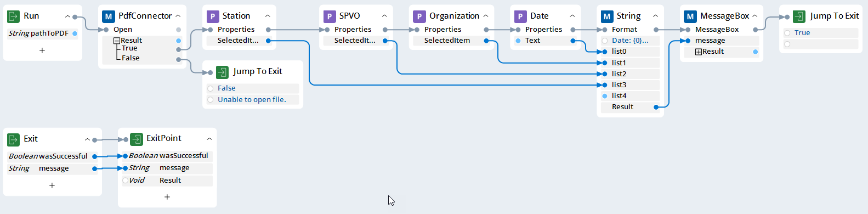The height and width of the screenshot is (214, 868).
Task: Click the Organization node P icon
Action: click(419, 16)
